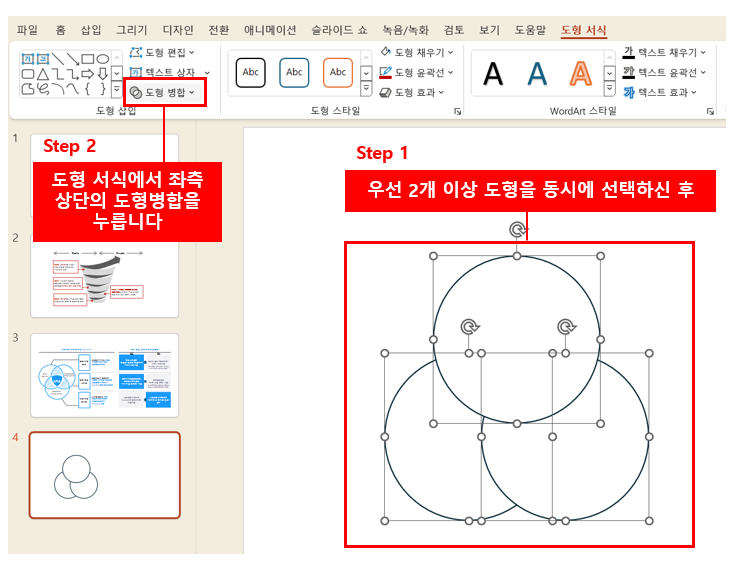738x562 pixels.
Task: Pick the rectangle shape in gallery
Action: pos(88,59)
